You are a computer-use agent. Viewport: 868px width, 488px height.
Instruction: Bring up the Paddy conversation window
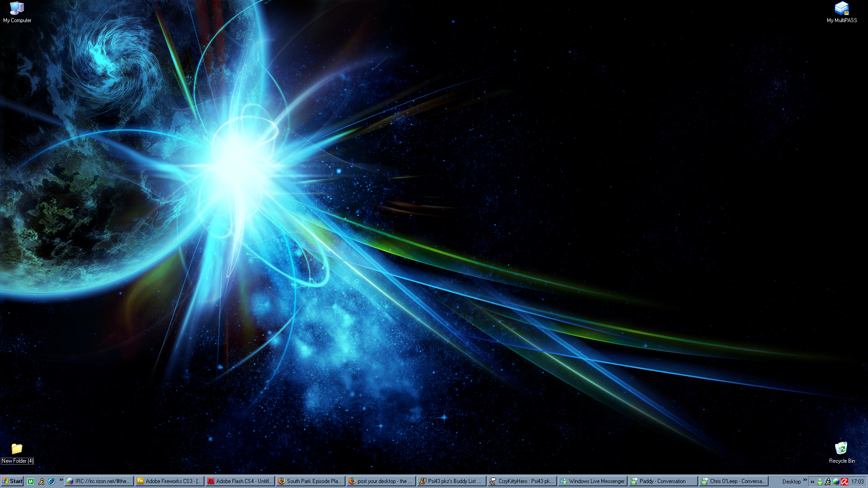pyautogui.click(x=662, y=481)
